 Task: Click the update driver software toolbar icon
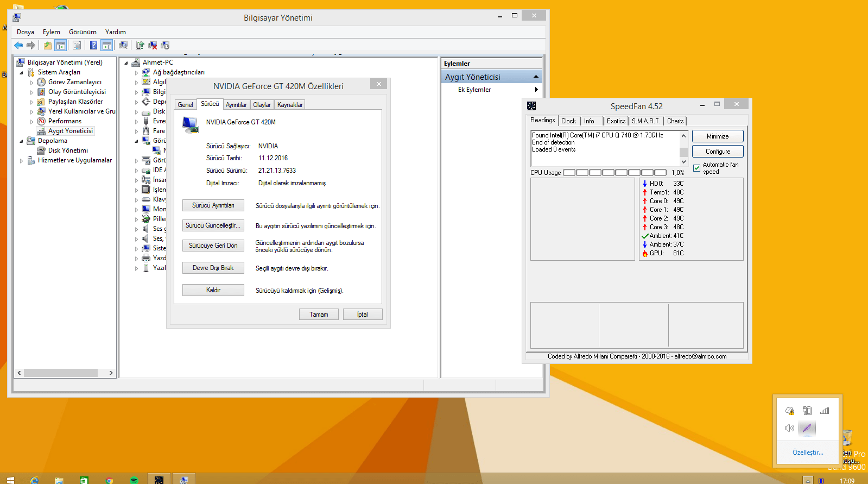[140, 45]
